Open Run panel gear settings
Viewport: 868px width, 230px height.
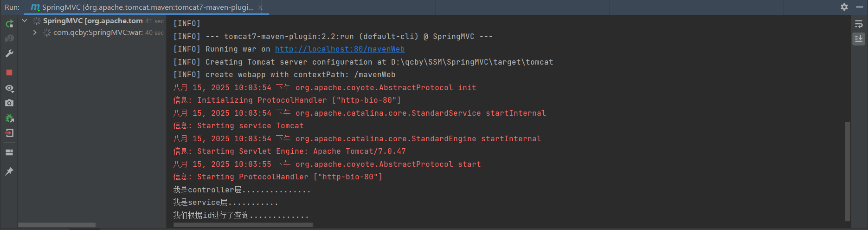pyautogui.click(x=844, y=7)
